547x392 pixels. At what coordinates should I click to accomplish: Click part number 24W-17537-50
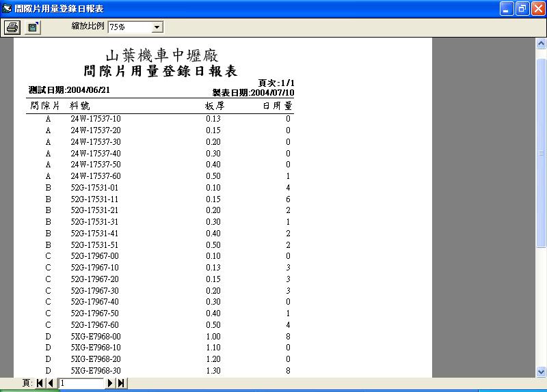[x=96, y=165]
